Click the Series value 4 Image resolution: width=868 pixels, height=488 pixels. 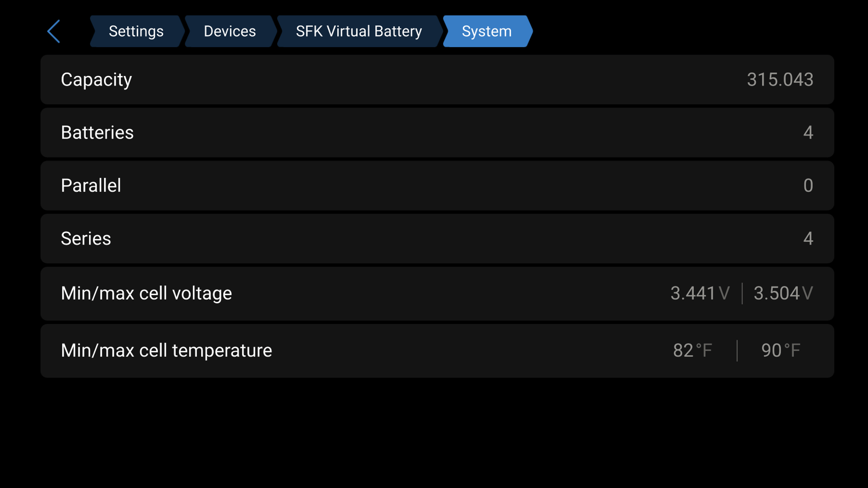pos(809,239)
